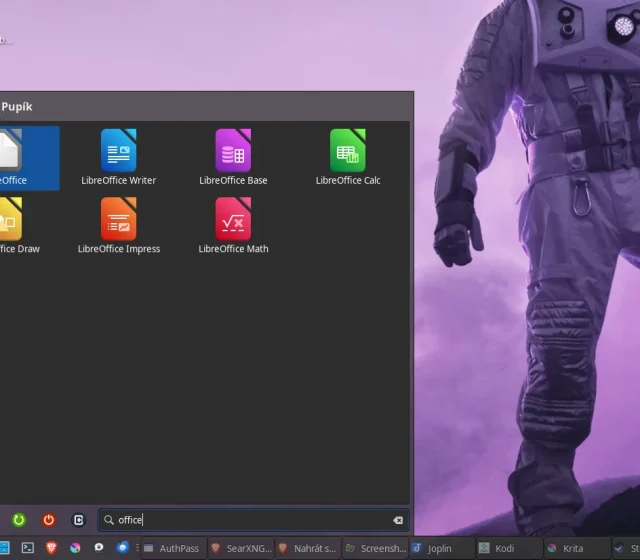Switch to the 'Nahrát s...' browser window

coord(309,548)
